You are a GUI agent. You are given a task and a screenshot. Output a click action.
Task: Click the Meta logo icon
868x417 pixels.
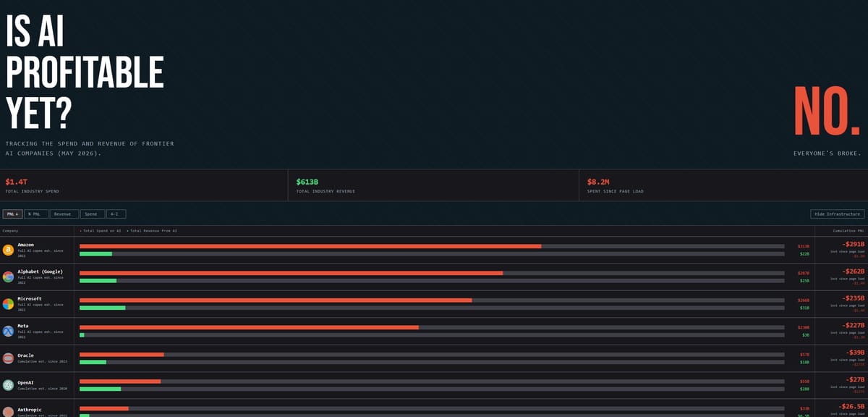[8, 331]
